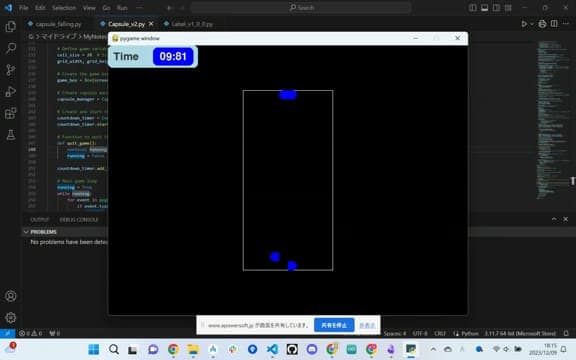Open the Go menu
576x360 pixels.
click(x=107, y=8)
